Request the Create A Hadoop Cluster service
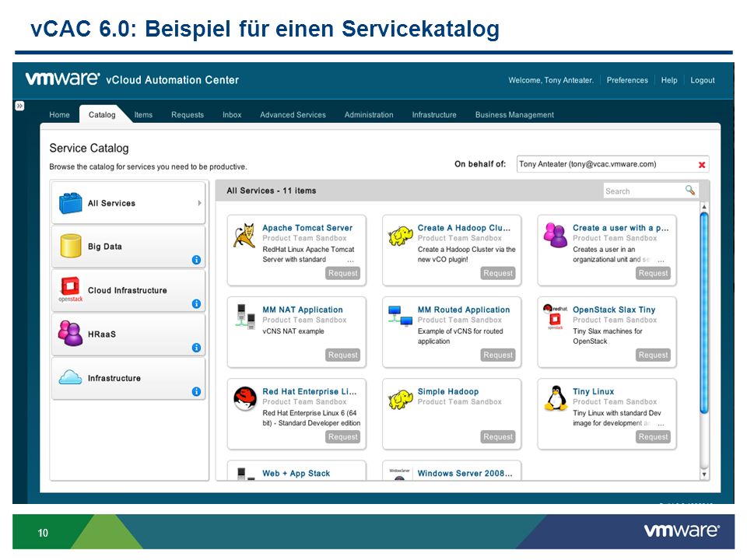This screenshot has height=560, width=747. (498, 273)
